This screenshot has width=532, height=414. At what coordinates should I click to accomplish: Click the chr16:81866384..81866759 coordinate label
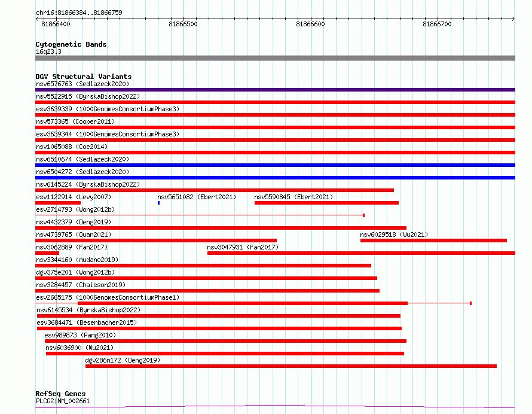pos(79,13)
